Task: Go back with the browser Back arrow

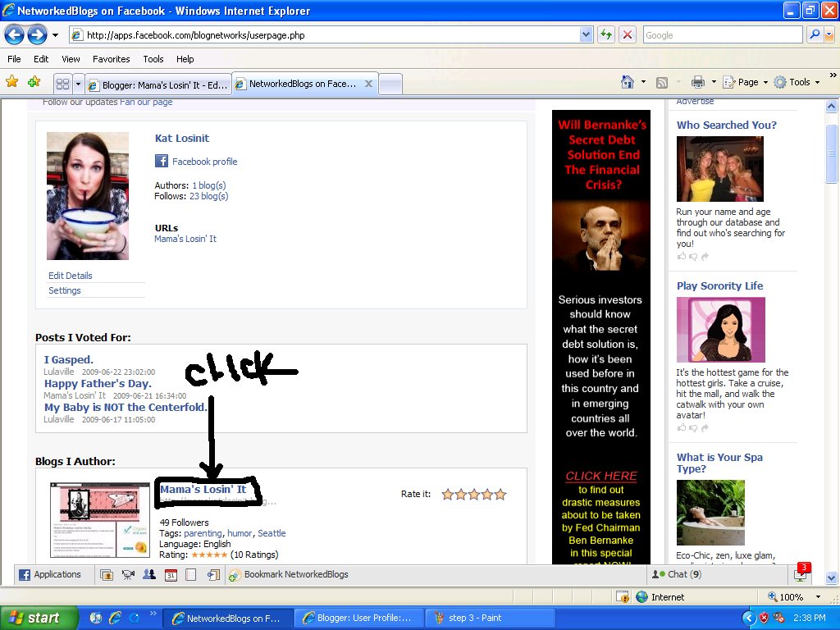Action: pos(15,35)
